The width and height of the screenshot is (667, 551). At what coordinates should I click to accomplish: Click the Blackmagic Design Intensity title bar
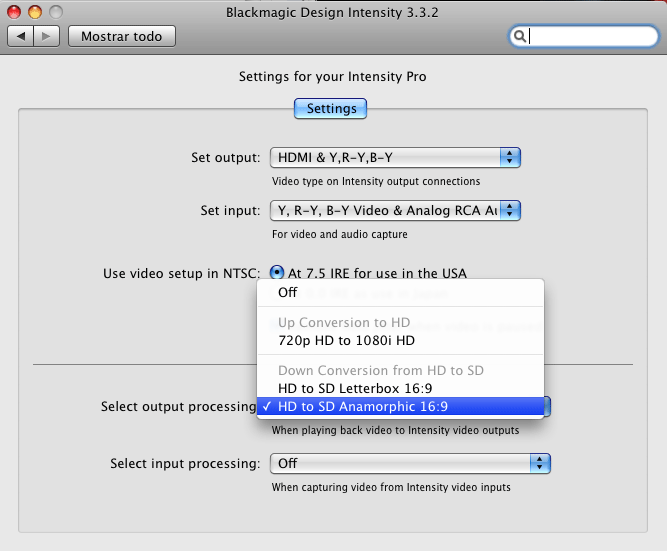click(333, 12)
